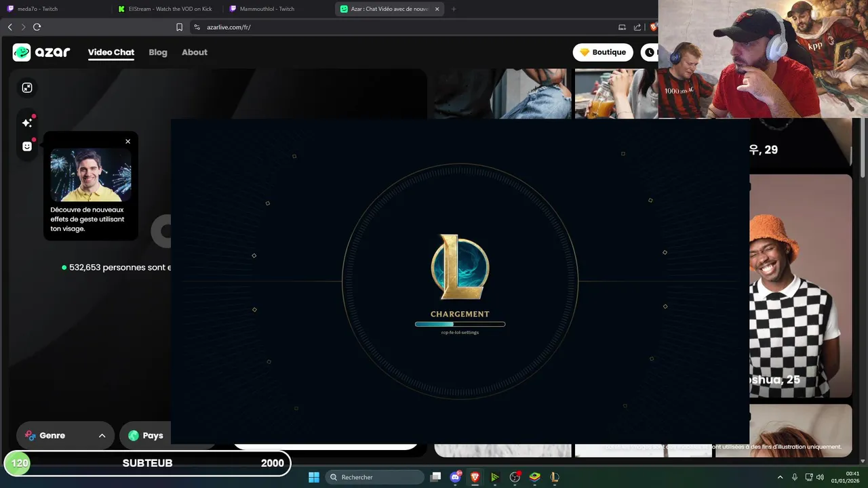Expand the Genre filter
The height and width of the screenshot is (488, 868).
pyautogui.click(x=65, y=436)
